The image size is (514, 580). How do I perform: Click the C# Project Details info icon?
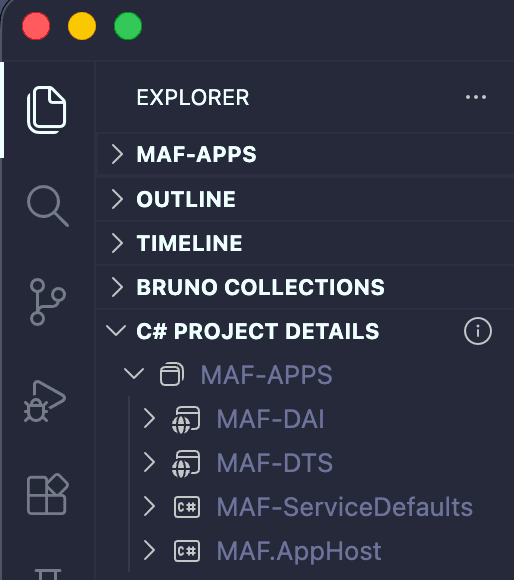point(478,331)
